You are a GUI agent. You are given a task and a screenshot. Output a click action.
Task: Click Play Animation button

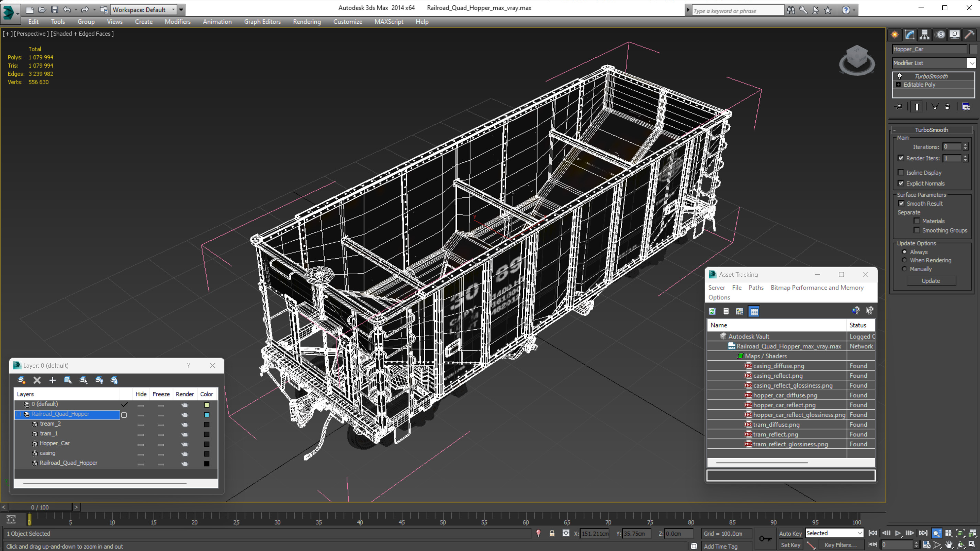(x=898, y=533)
